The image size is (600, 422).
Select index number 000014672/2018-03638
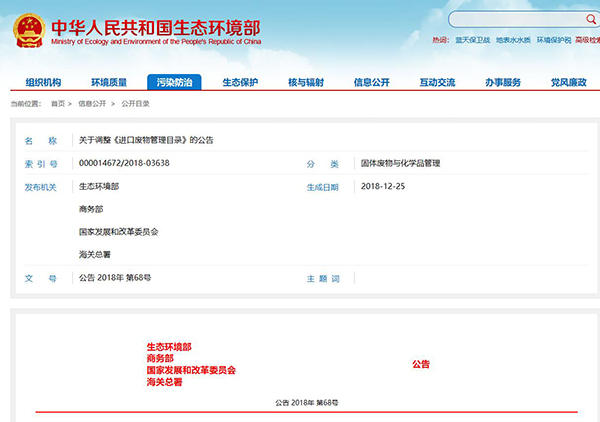tap(124, 163)
